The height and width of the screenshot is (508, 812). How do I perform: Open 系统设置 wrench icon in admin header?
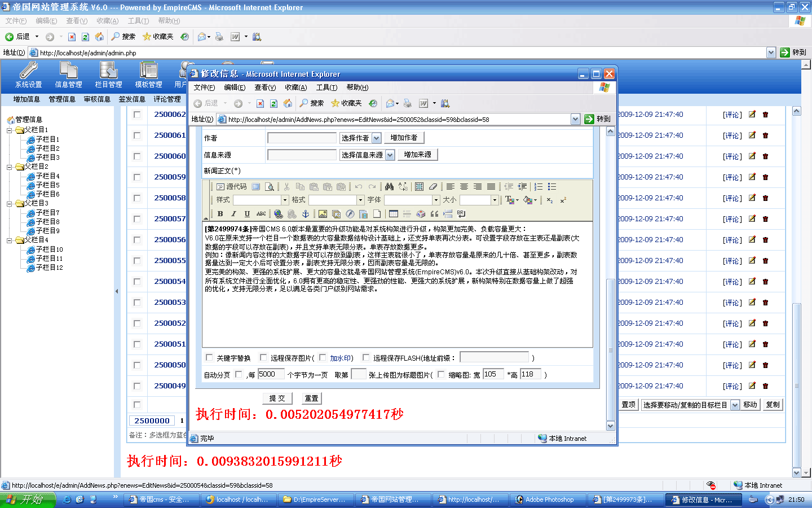click(x=28, y=75)
